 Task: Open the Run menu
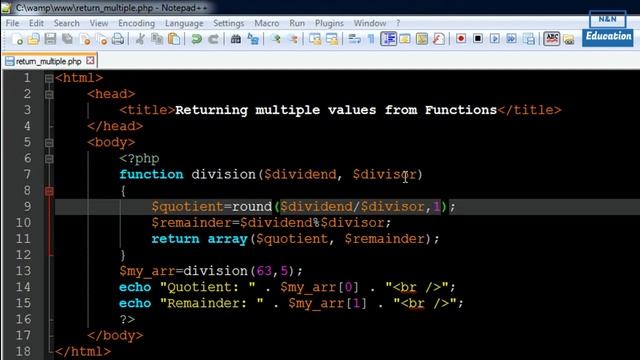point(297,23)
